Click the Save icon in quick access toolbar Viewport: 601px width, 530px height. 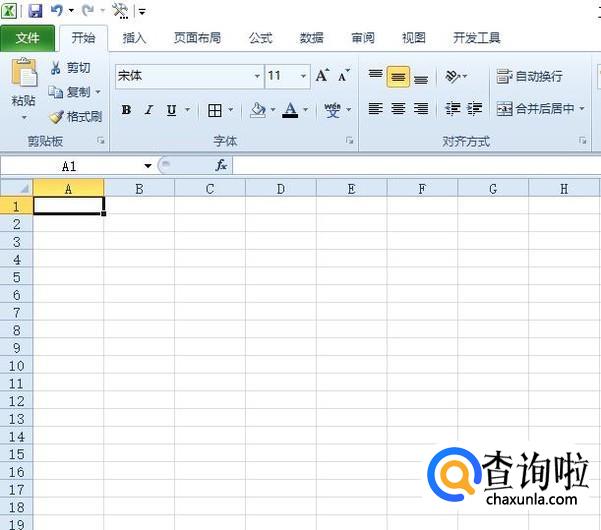pos(35,10)
